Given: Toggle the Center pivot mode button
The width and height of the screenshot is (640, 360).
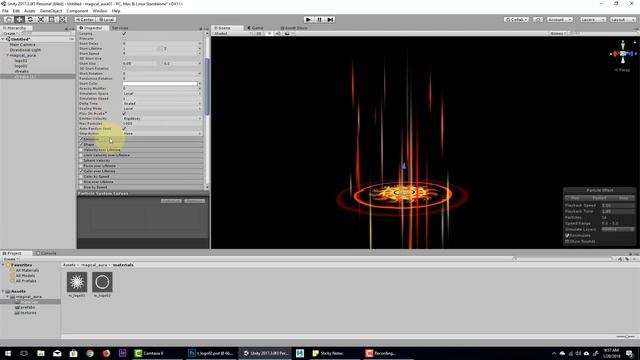Looking at the screenshot, I should (x=85, y=19).
